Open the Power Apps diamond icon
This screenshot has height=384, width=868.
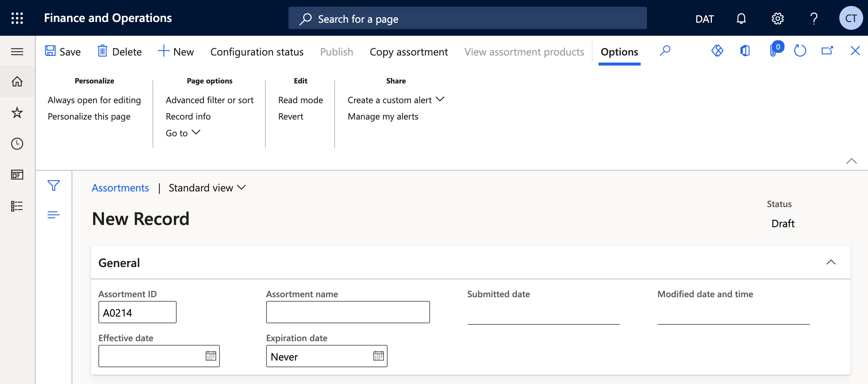[717, 51]
